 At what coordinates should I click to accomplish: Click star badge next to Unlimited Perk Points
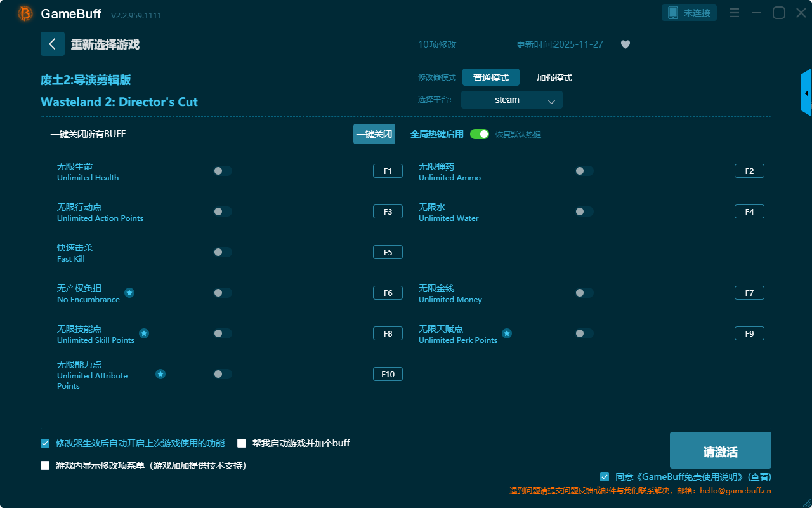[x=507, y=333]
